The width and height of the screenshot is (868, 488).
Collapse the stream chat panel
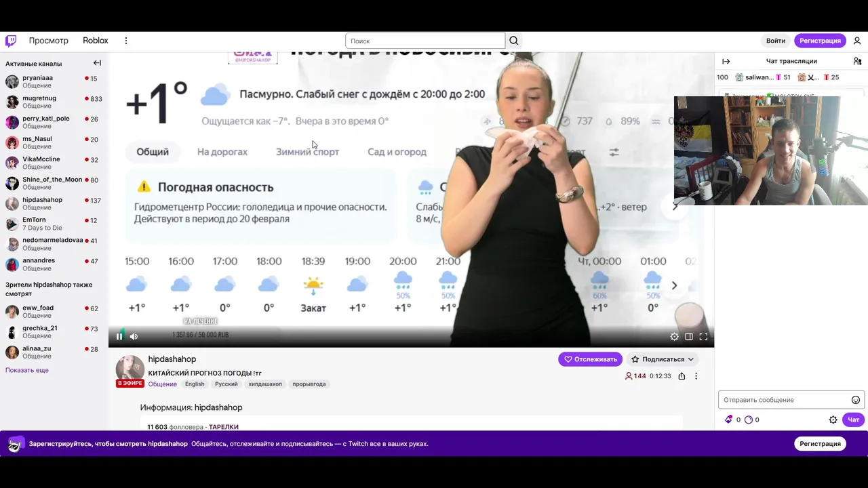(726, 61)
